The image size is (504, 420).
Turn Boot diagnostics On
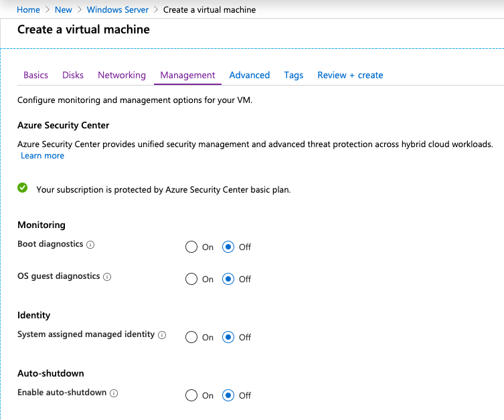tap(191, 247)
